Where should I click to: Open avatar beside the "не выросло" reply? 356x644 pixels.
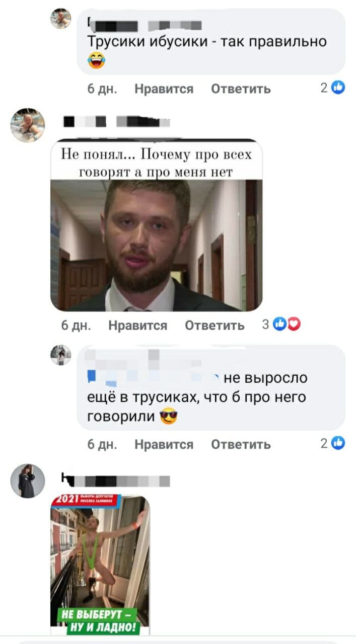[60, 355]
